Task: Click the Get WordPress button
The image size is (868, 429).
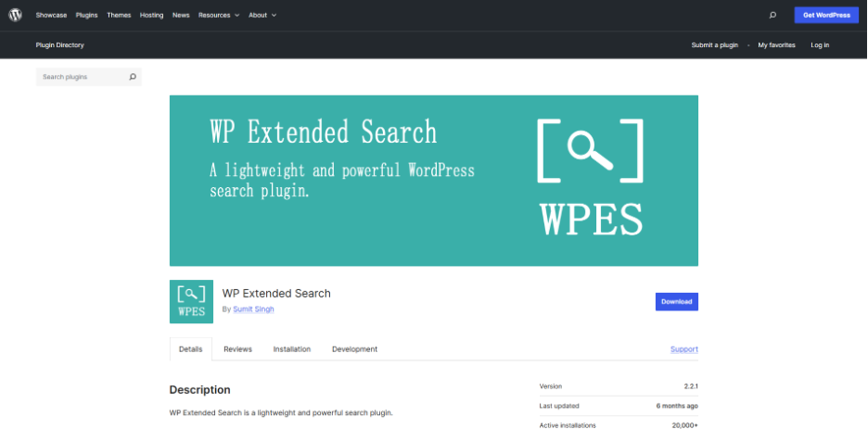Action: tap(826, 16)
